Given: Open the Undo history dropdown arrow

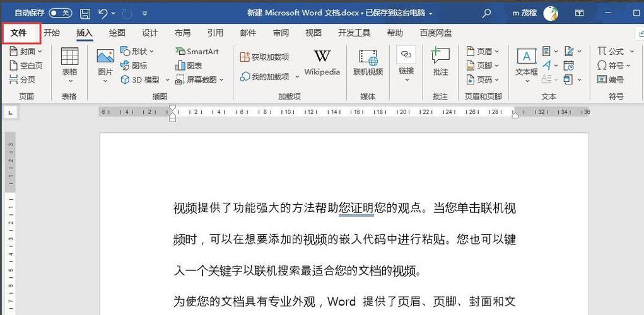Looking at the screenshot, I should [x=114, y=13].
